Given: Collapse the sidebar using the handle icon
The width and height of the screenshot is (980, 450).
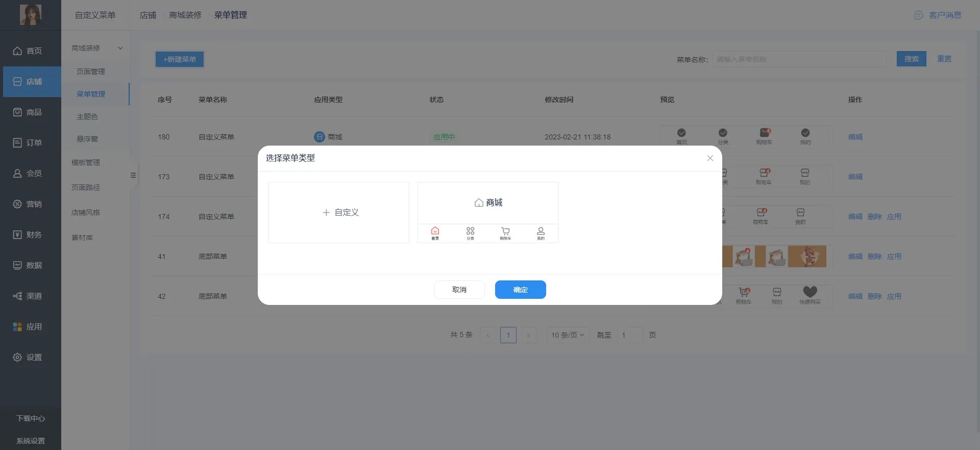Looking at the screenshot, I should [133, 175].
